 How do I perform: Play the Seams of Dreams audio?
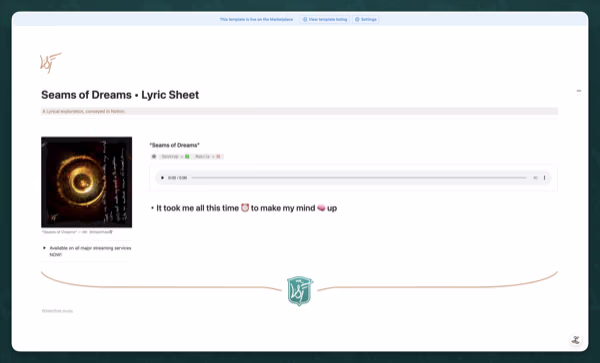tap(162, 178)
